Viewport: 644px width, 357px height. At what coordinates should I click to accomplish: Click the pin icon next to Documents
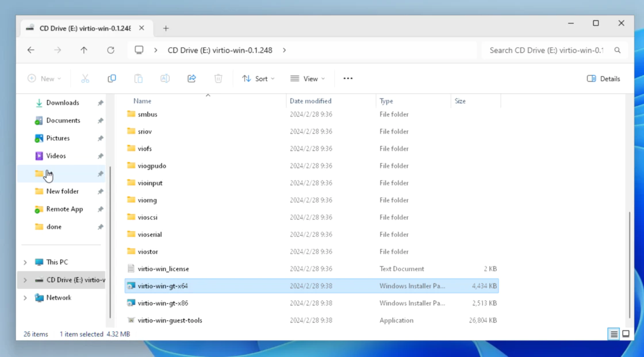pyautogui.click(x=100, y=120)
